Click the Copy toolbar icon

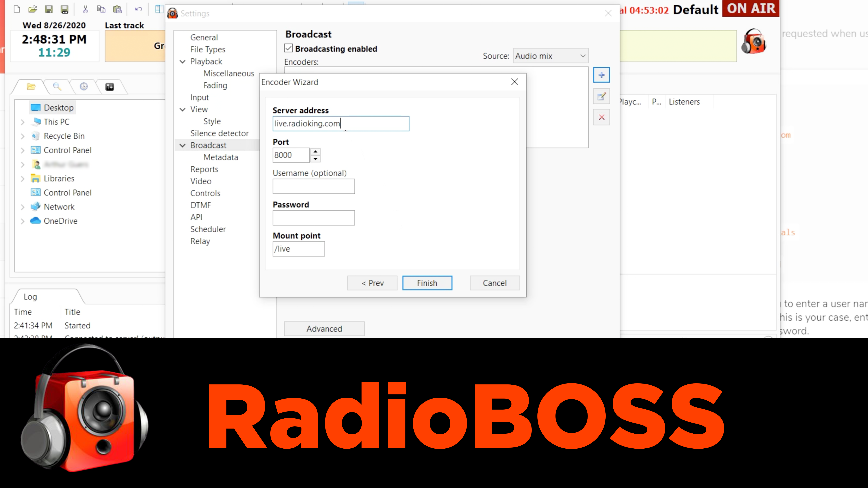101,9
